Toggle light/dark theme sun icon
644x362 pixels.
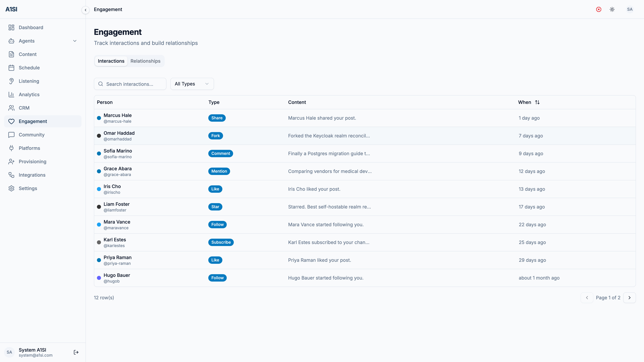612,10
